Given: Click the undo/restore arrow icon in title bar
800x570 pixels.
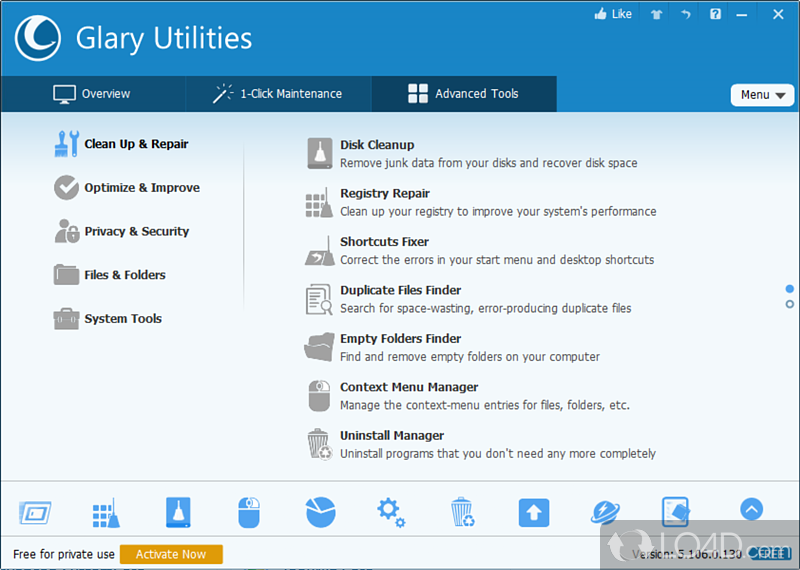Looking at the screenshot, I should point(685,14).
